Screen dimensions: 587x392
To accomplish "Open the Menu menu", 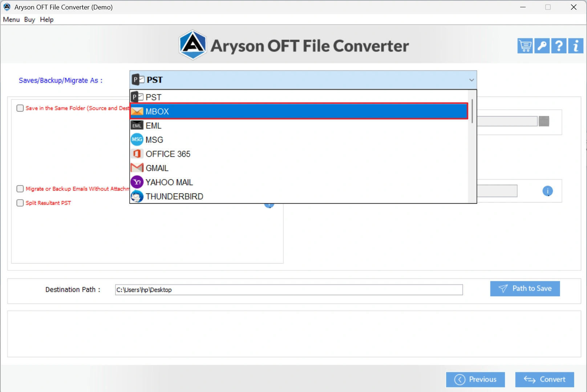I will (11, 20).
